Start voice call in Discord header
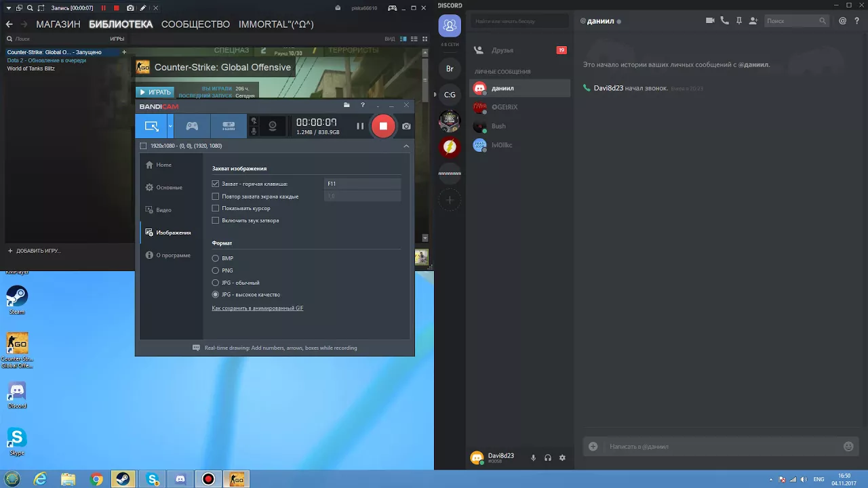Screen dimensions: 868x488 [x=725, y=21]
